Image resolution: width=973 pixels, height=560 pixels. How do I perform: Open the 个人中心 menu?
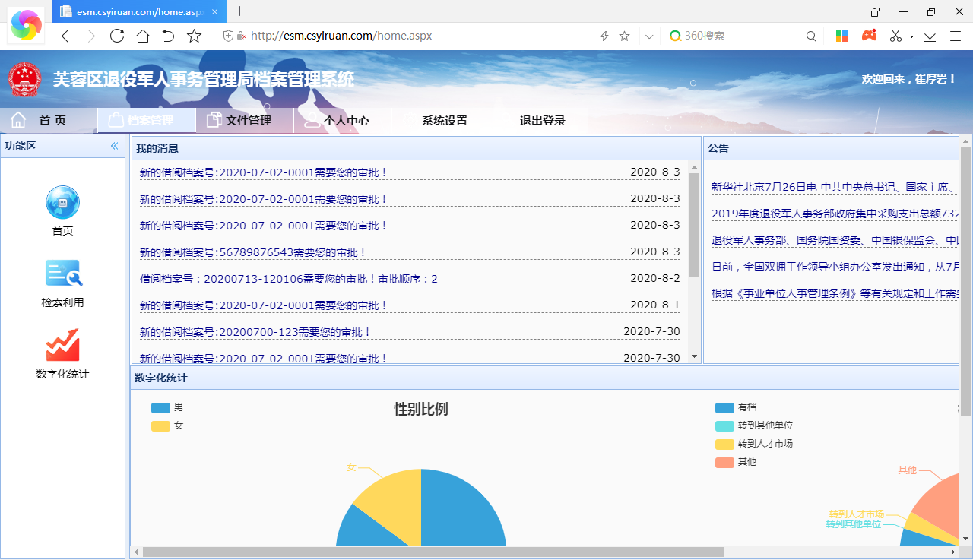click(343, 121)
